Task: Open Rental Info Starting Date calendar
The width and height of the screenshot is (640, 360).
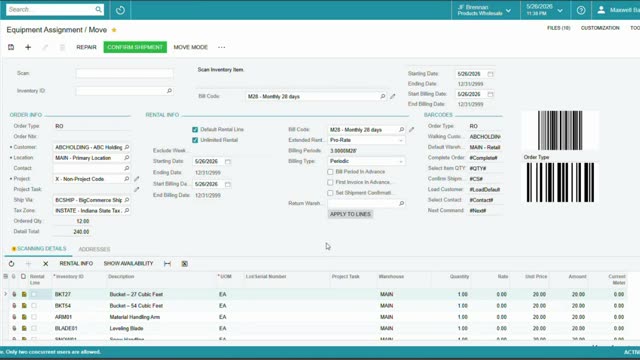Action: [228, 162]
